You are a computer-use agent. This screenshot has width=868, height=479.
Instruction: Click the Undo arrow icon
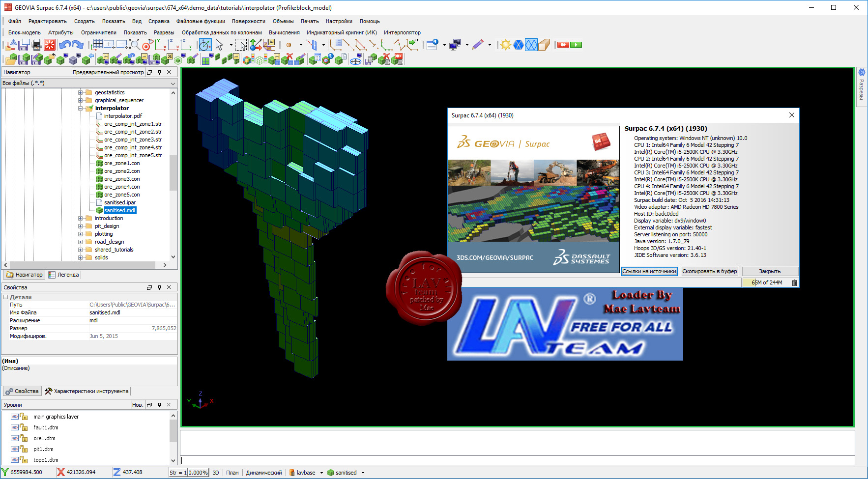click(64, 45)
